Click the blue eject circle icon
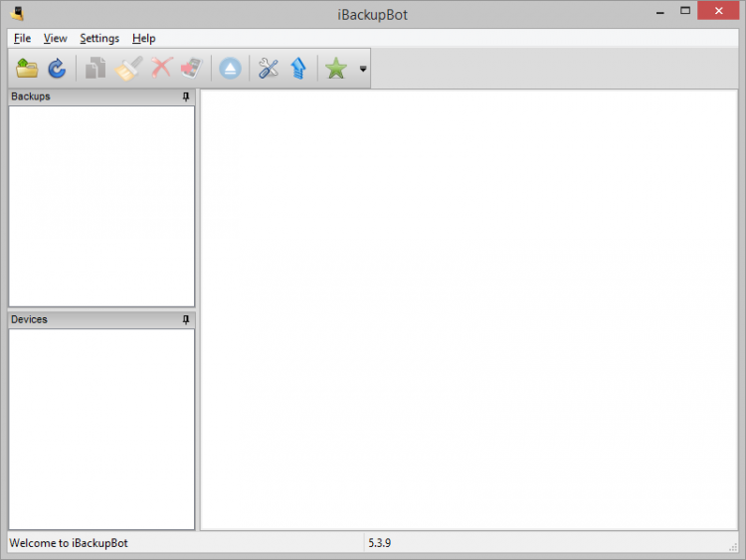746x560 pixels. [231, 69]
